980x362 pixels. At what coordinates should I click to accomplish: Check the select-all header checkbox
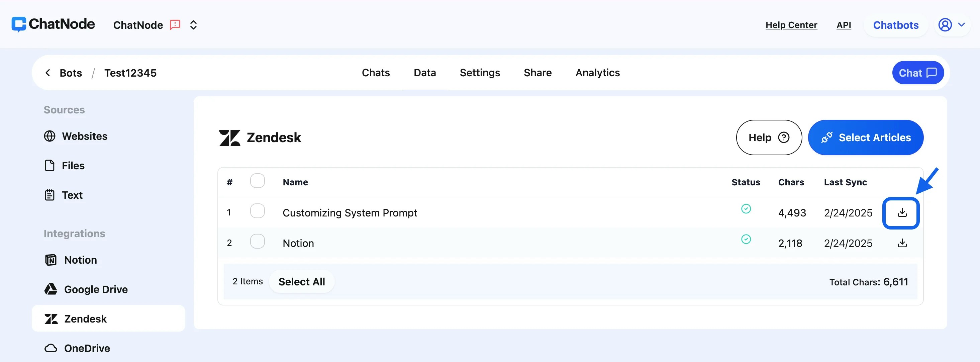tap(258, 181)
